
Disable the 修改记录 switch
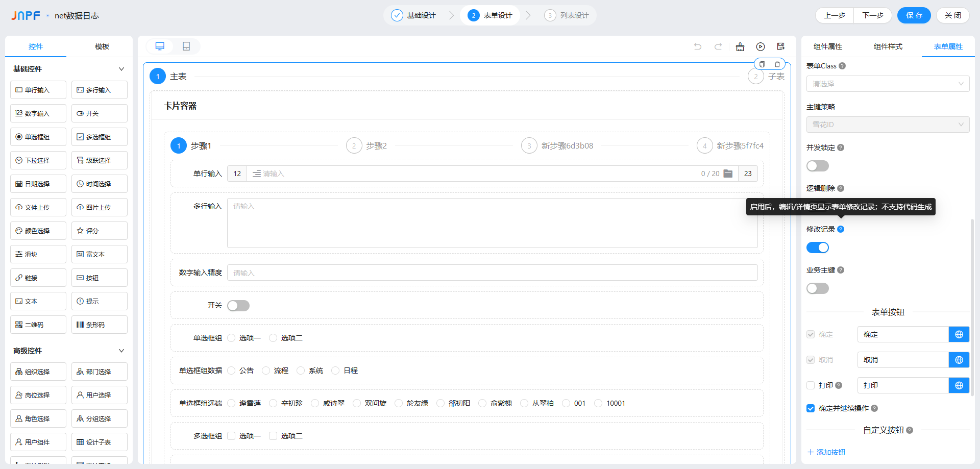coord(817,248)
